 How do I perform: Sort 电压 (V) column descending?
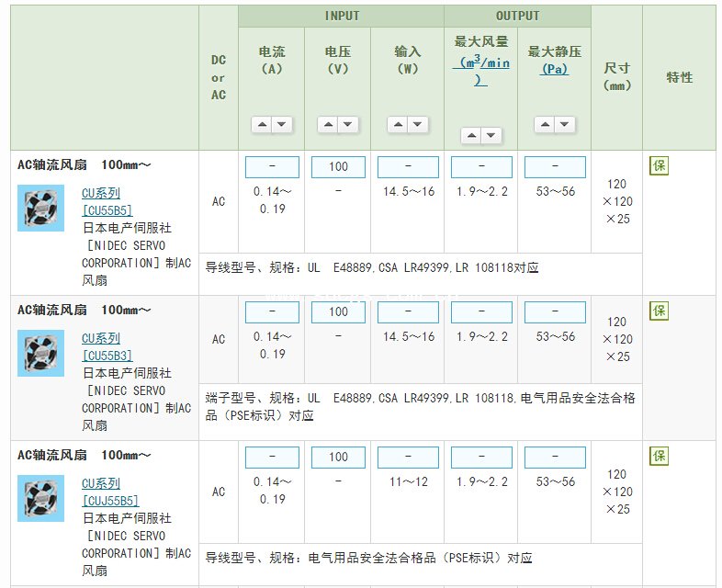347,124
